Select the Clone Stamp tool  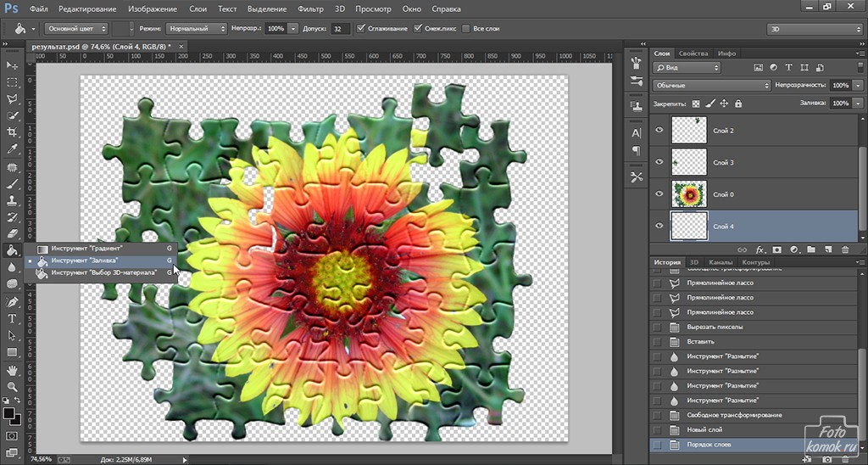pos(12,200)
